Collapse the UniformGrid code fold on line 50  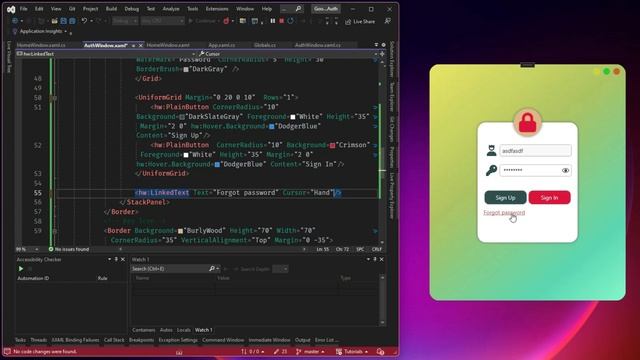[54, 98]
